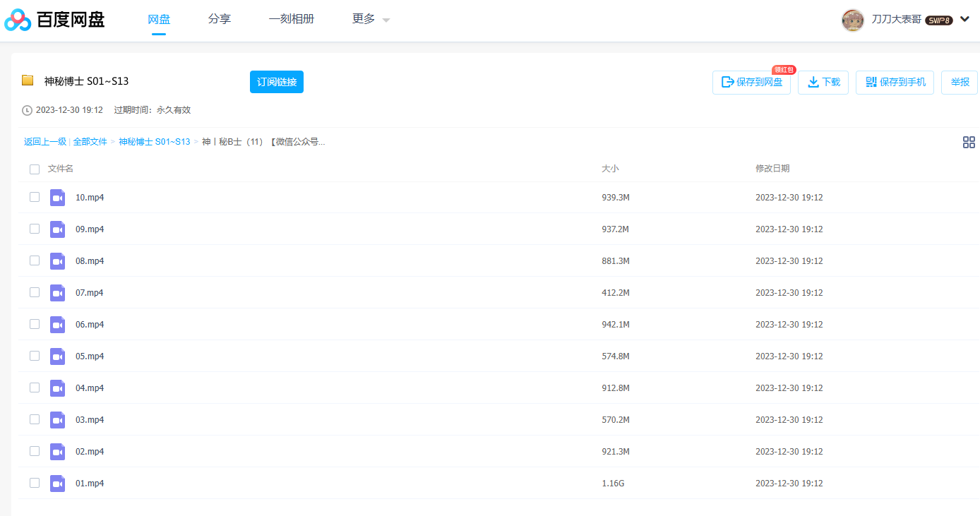Check the box for 09.mp4
Viewport: 980px width, 516px height.
[35, 229]
